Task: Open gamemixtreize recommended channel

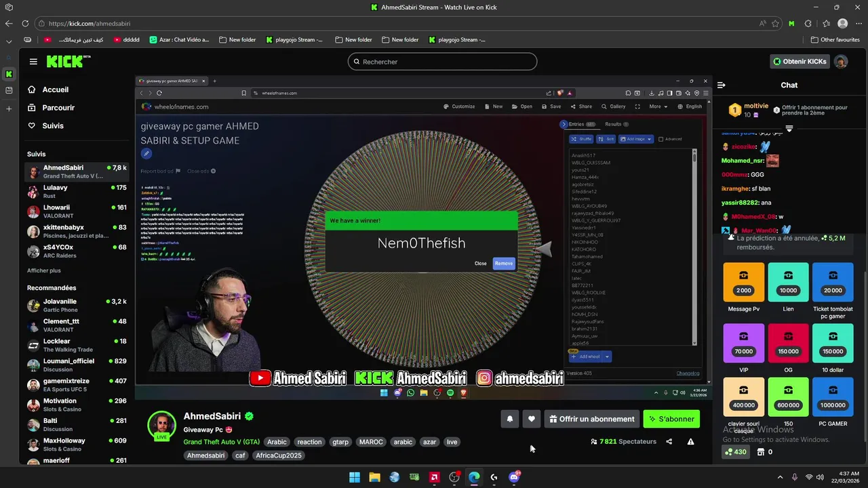Action: tap(77, 384)
